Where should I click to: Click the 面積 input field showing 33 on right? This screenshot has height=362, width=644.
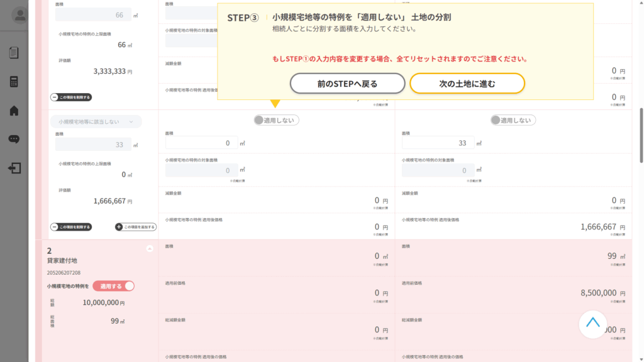pyautogui.click(x=437, y=143)
